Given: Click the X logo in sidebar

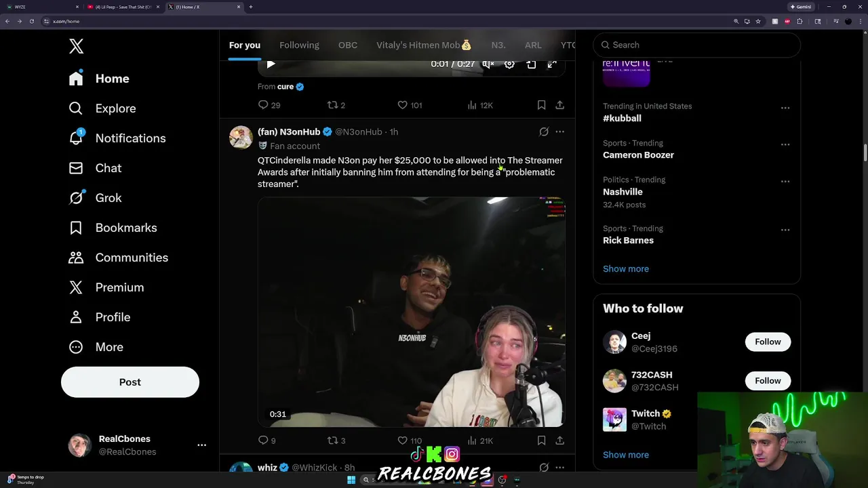Looking at the screenshot, I should (x=76, y=46).
